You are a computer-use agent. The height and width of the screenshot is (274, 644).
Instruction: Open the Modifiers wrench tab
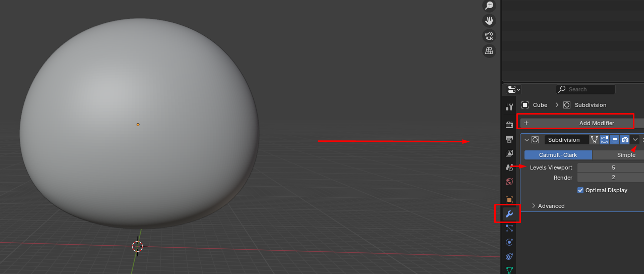(509, 214)
